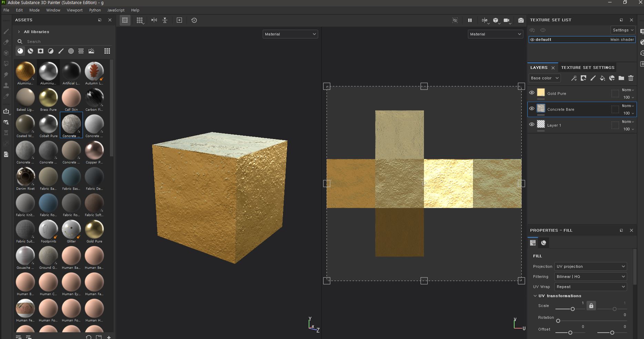This screenshot has height=339, width=644.
Task: Add a paint layer with brush icon
Action: 593,78
